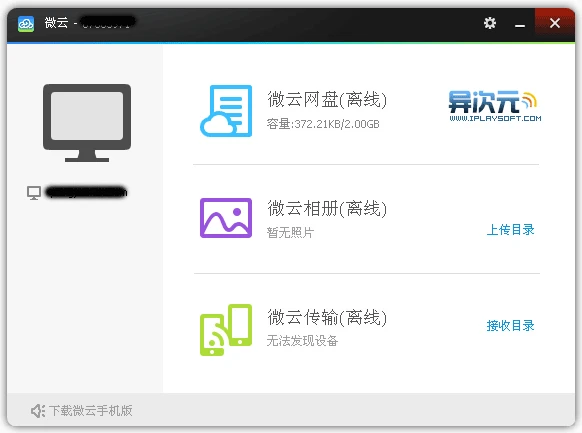
Task: Close the 微云 window
Action: (x=555, y=23)
